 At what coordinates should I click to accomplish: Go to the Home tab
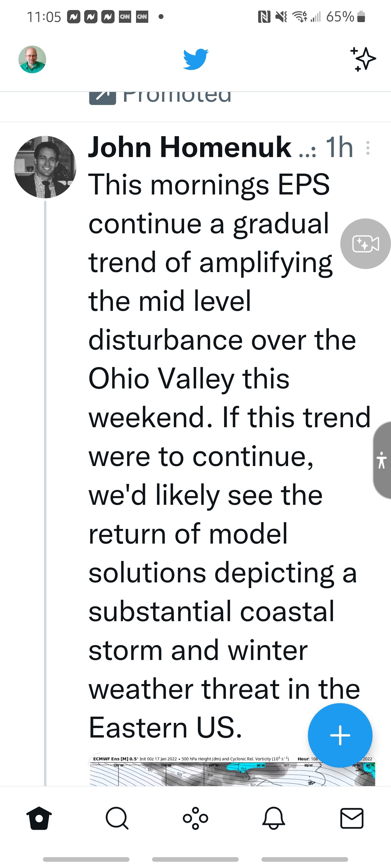coord(39,818)
